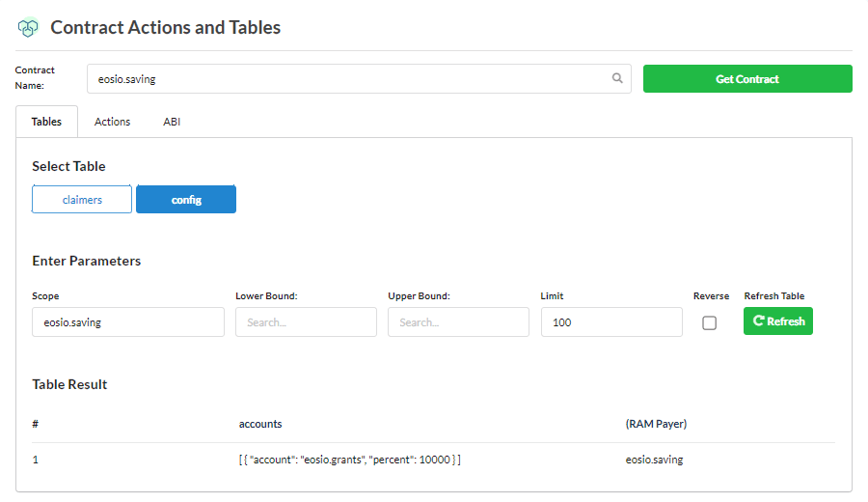
Task: Show the ABI tab
Action: tap(172, 122)
